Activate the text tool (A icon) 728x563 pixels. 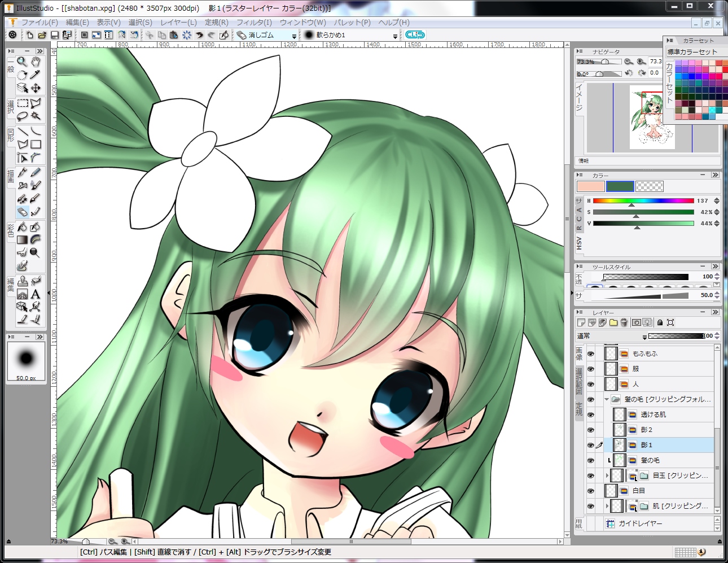coord(36,294)
